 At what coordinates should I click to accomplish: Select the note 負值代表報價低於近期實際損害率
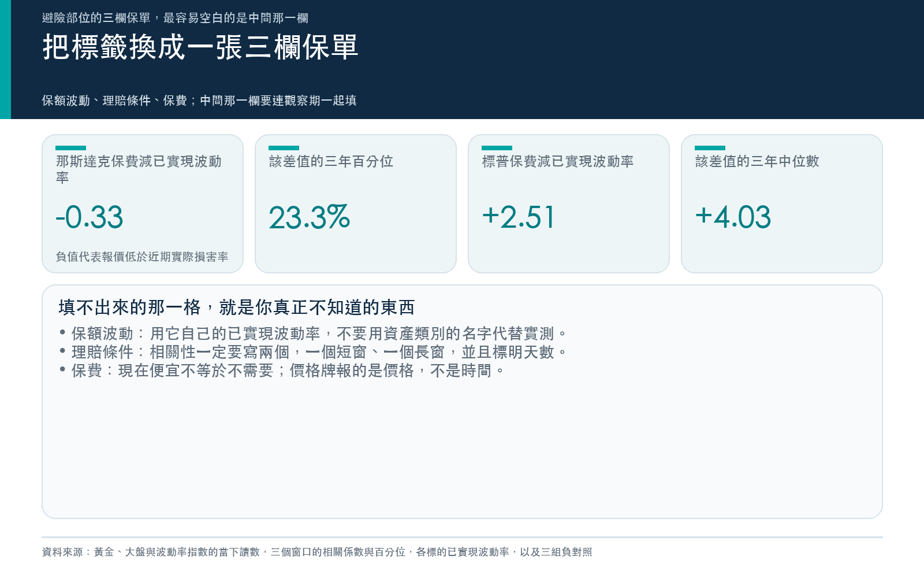pyautogui.click(x=142, y=257)
